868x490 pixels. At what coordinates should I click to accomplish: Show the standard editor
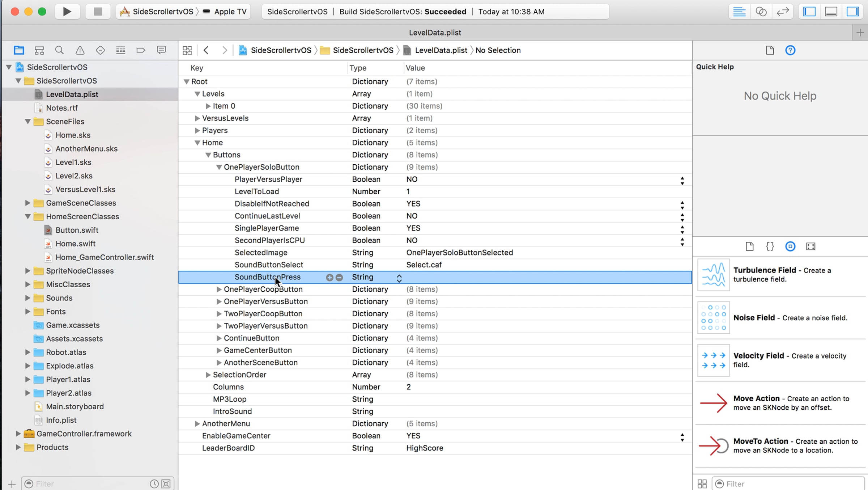point(739,12)
